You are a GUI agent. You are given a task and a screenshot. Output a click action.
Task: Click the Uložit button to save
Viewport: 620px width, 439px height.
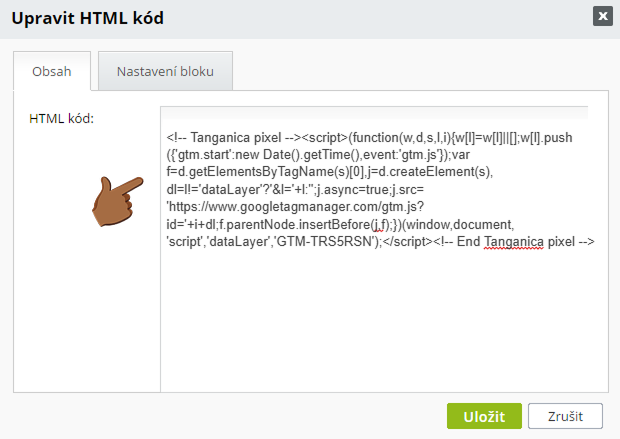point(484,416)
